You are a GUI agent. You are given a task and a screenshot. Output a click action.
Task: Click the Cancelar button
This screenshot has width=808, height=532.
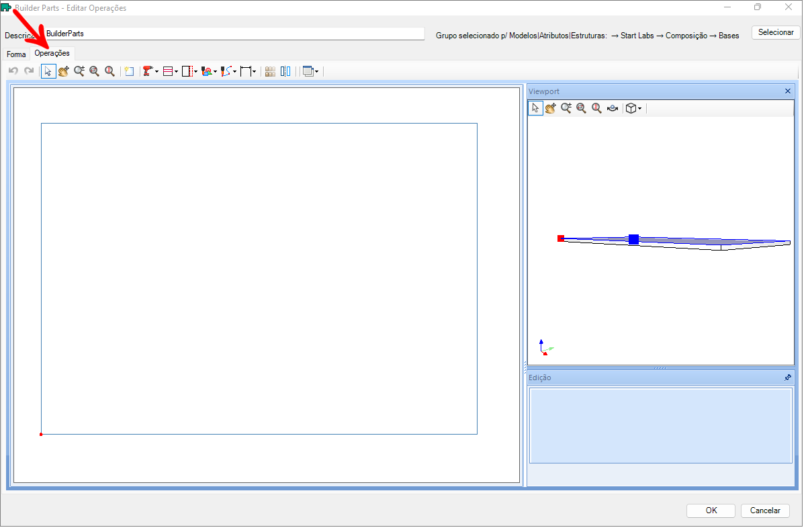(x=765, y=511)
